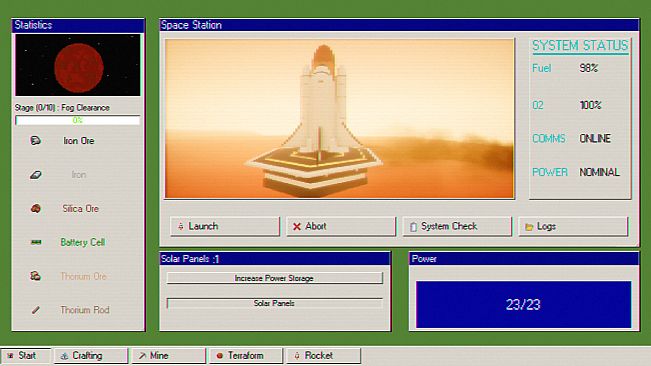Click the greyed Iron label
Image resolution: width=651 pixels, height=366 pixels.
pos(79,175)
